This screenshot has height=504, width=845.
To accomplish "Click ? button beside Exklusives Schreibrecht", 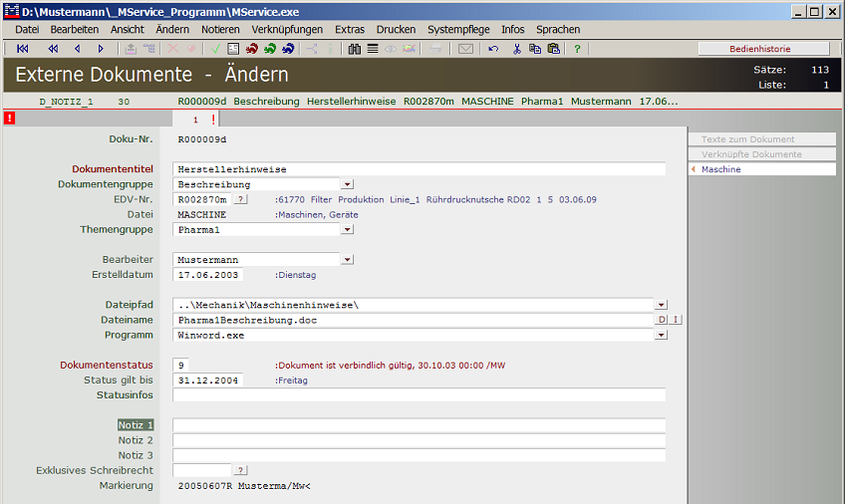I will [241, 470].
